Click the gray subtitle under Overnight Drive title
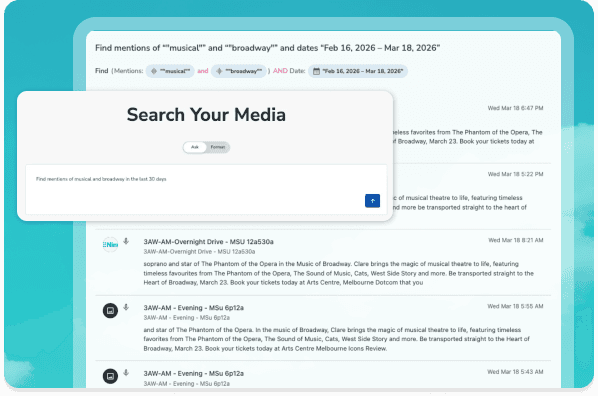The image size is (598, 396). [x=199, y=251]
